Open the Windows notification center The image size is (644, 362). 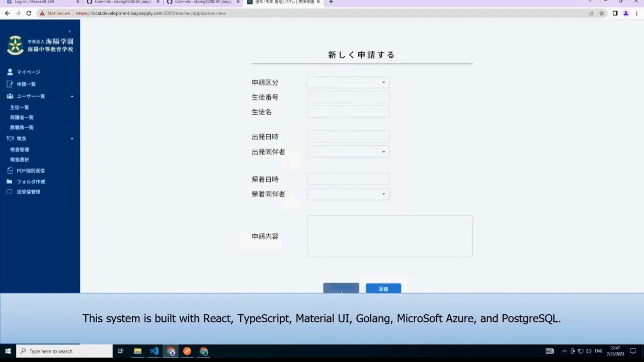pos(633,351)
